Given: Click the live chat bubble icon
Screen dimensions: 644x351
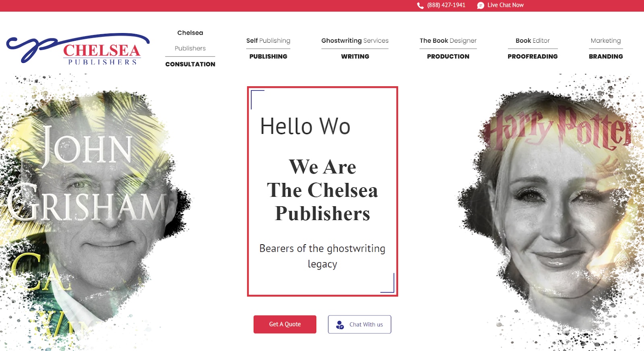Looking at the screenshot, I should point(481,6).
